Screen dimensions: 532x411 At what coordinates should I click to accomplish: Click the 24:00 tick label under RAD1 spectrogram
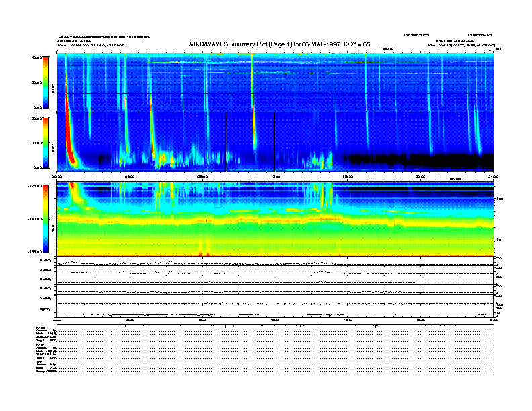click(493, 177)
